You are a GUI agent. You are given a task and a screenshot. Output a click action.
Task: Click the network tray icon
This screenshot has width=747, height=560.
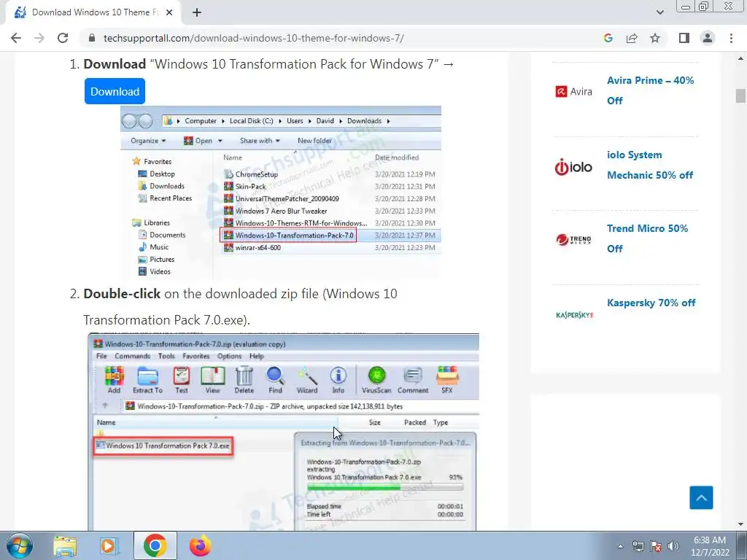(638, 546)
